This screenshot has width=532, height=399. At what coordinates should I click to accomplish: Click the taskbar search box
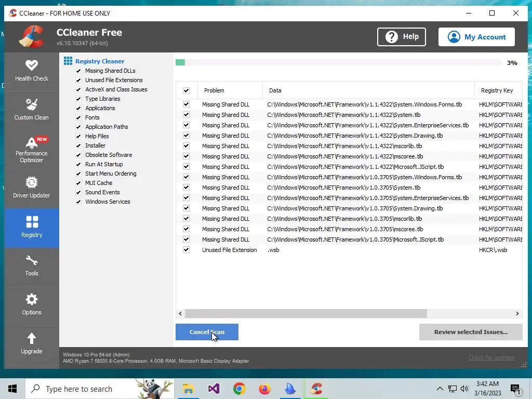point(100,389)
